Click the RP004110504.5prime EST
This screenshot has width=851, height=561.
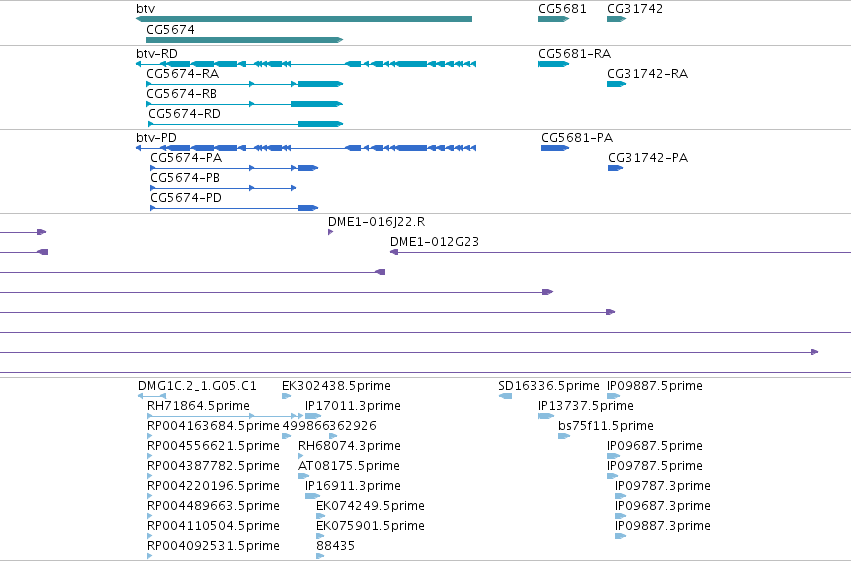(x=150, y=537)
